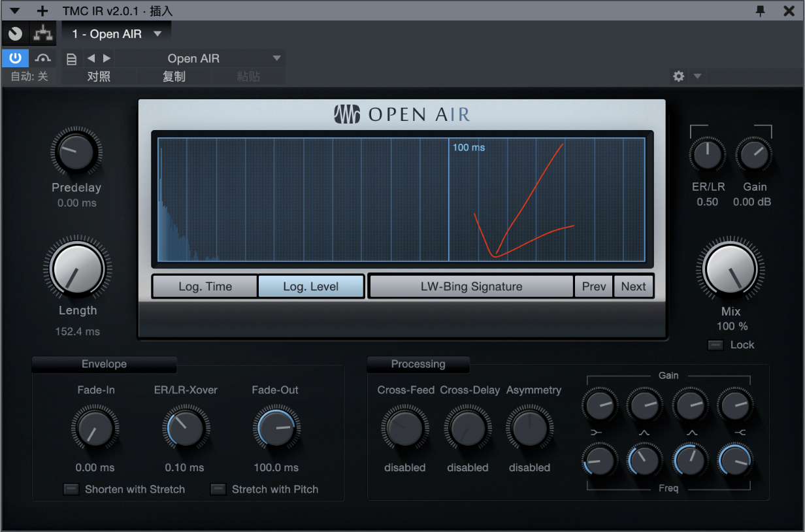Click the ER/LR knob
Viewport: 805px width, 532px height.
click(707, 155)
